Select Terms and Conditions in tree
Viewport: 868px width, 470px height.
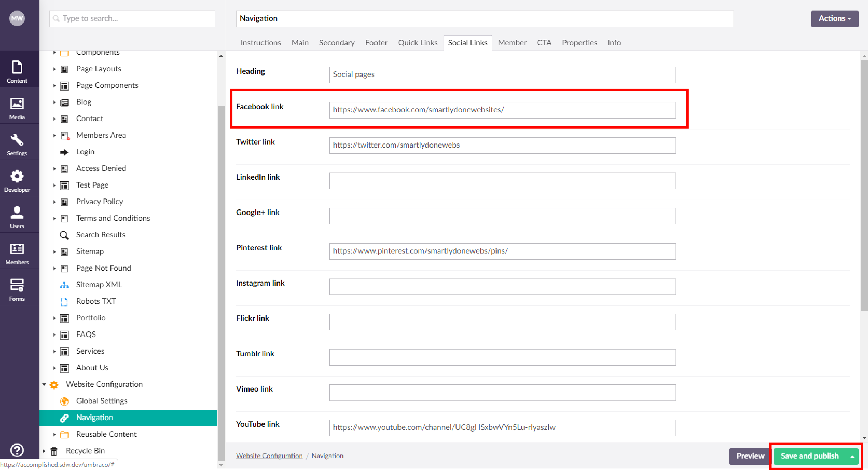[x=113, y=219]
